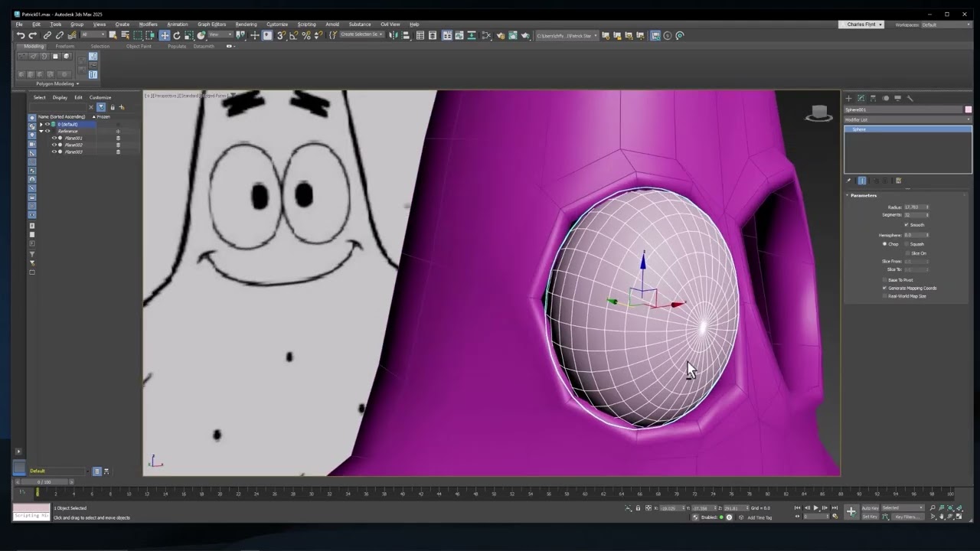The width and height of the screenshot is (980, 551).
Task: Enable the Base To Pivot checkbox
Action: pos(885,280)
